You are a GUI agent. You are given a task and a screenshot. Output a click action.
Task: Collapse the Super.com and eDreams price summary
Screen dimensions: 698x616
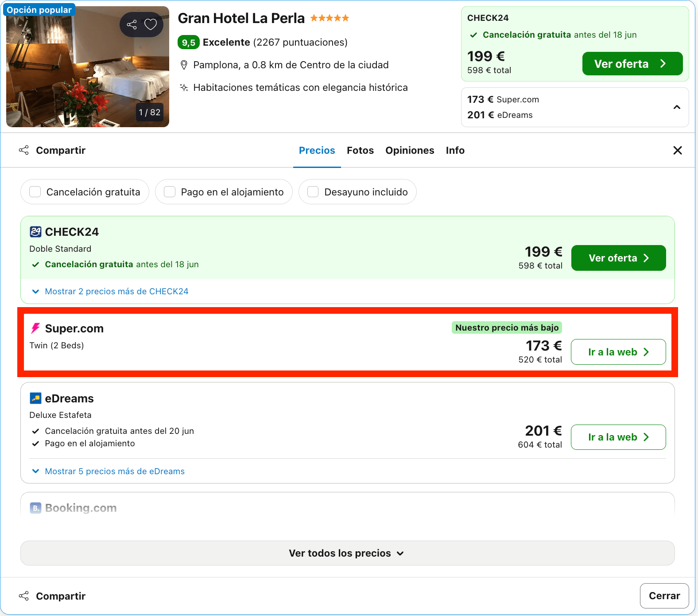[677, 107]
